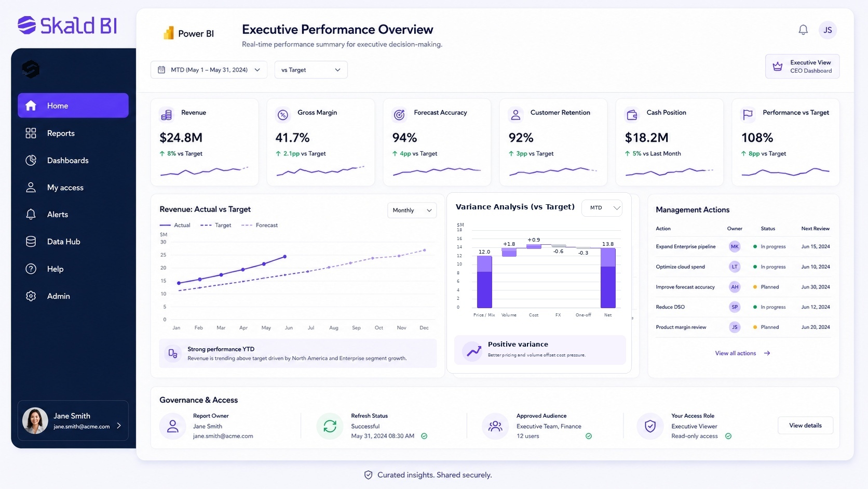Click 'Improve forecast accuracy' action
Screen dimensions: 868x489
685,287
